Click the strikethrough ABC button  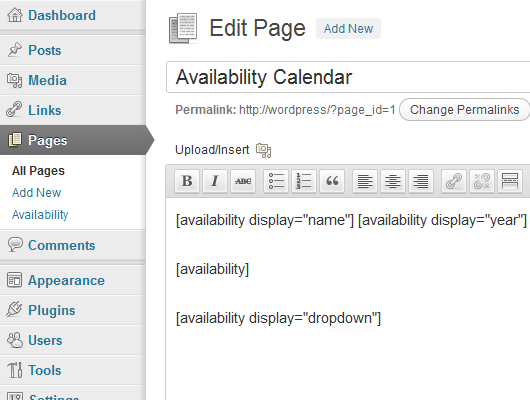(243, 181)
